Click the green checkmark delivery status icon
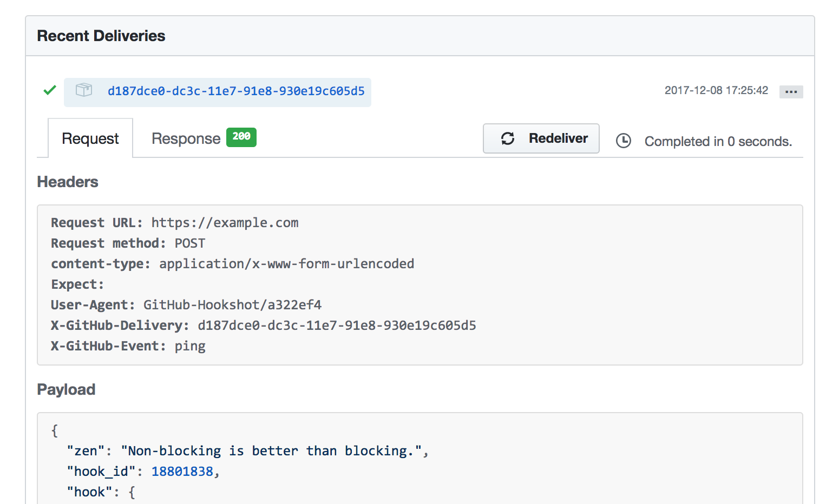Viewport: 839px width, 504px height. coord(50,90)
